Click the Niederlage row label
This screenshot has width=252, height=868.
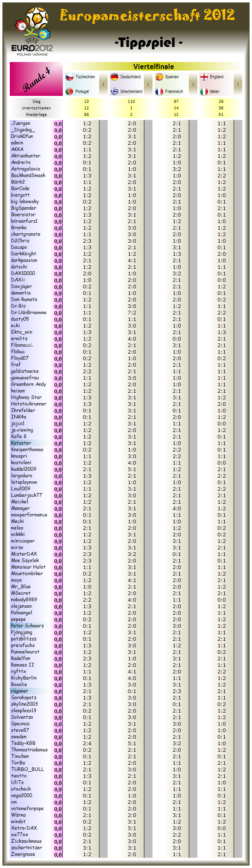[x=36, y=115]
